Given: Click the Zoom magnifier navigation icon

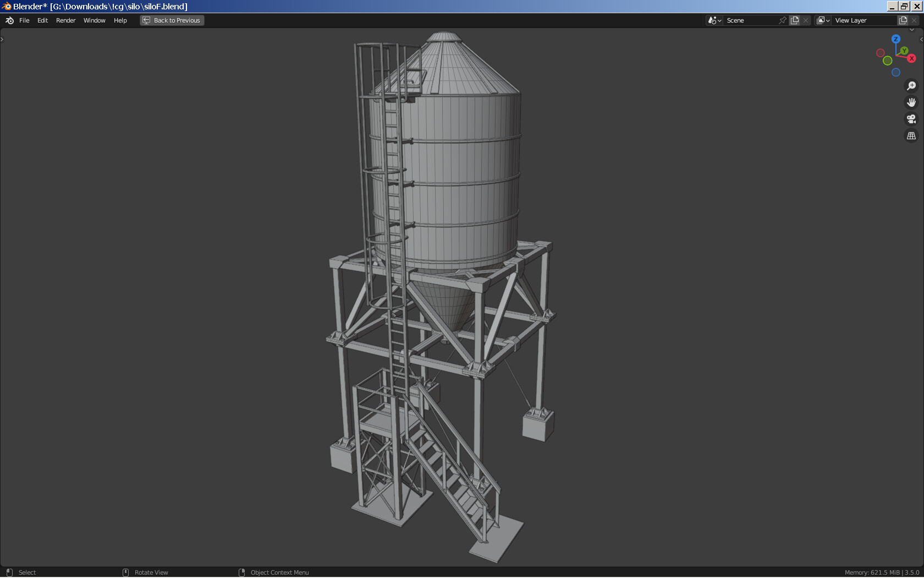Looking at the screenshot, I should click(x=911, y=85).
